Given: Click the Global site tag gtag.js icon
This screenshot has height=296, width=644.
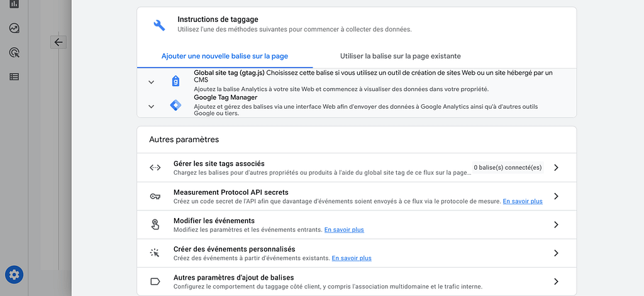Looking at the screenshot, I should pos(175,82).
